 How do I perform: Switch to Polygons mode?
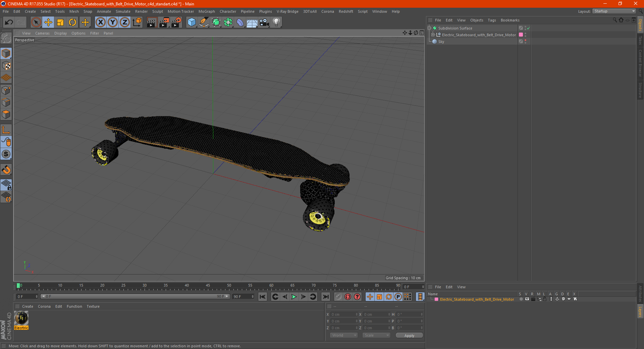click(6, 114)
